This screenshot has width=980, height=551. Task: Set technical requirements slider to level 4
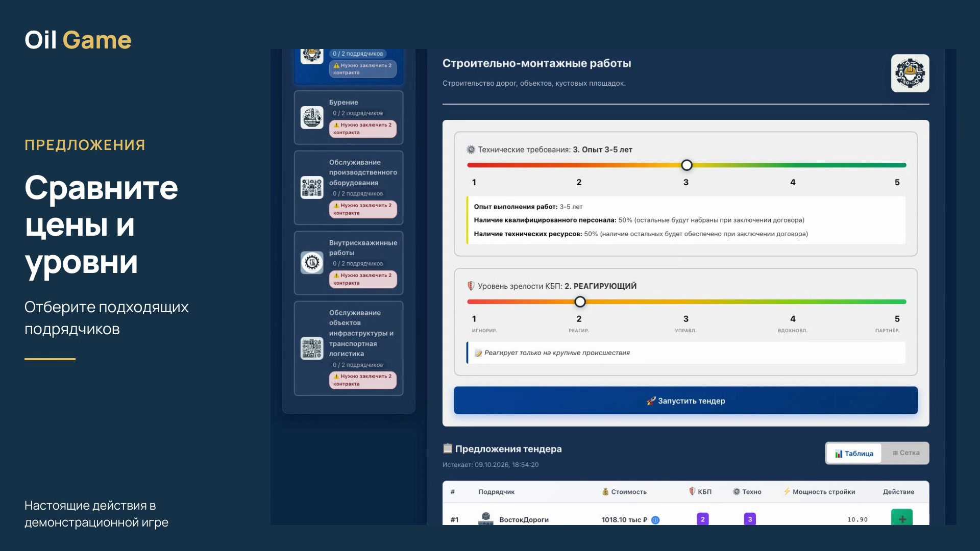pos(793,165)
